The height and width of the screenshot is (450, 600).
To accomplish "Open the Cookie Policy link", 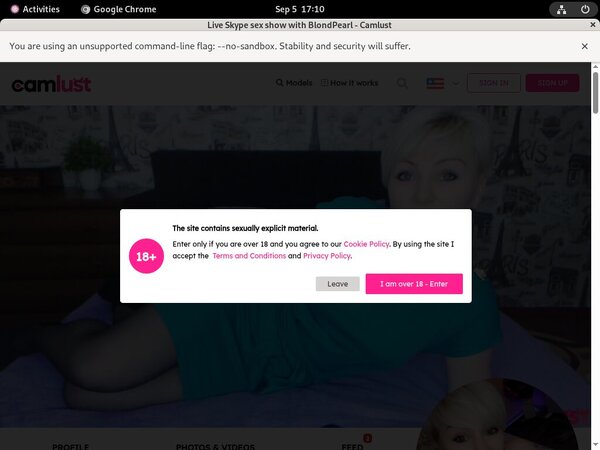I will click(366, 243).
